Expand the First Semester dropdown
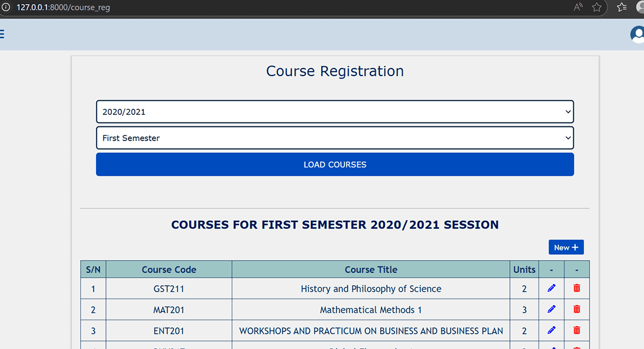The image size is (644, 349). (335, 138)
